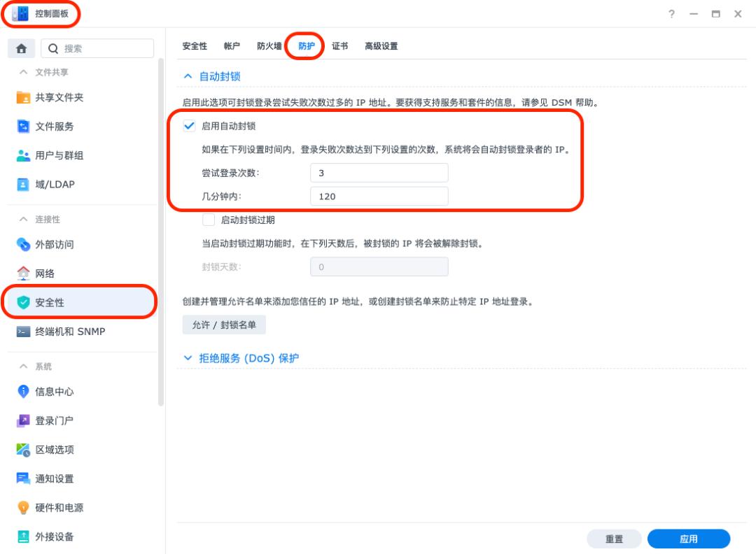Enable the 启动封锁过期 checkbox
The image size is (756, 554).
point(207,220)
